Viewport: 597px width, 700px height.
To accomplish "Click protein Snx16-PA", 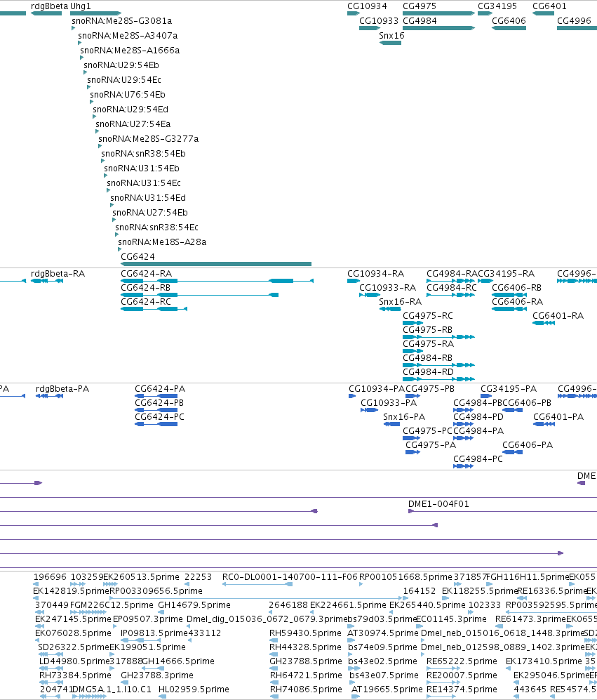I will (x=391, y=424).
